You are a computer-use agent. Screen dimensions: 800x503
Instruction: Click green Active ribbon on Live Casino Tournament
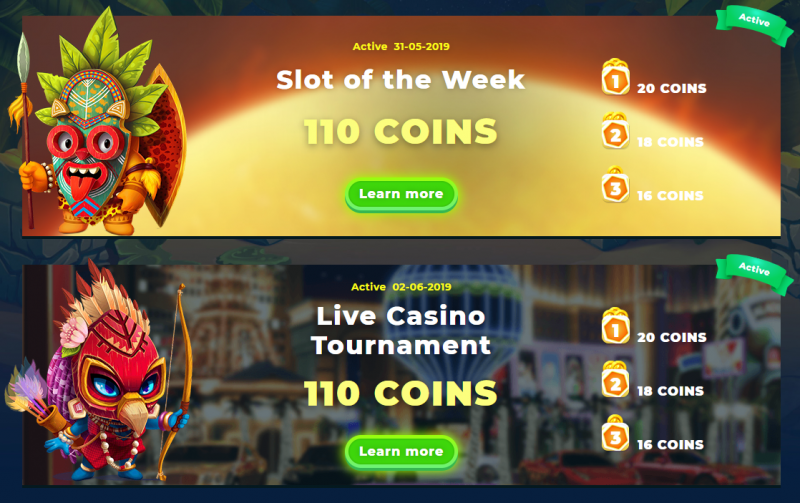tap(755, 273)
